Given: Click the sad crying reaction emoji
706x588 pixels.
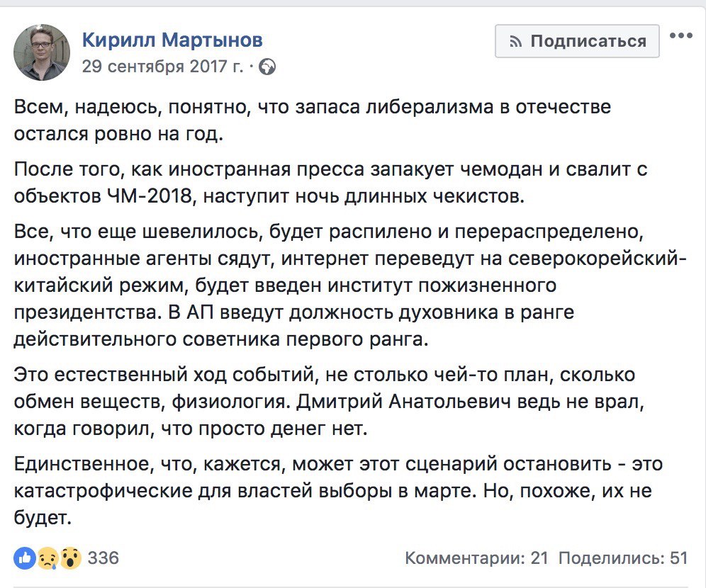Looking at the screenshot, I should point(48,558).
